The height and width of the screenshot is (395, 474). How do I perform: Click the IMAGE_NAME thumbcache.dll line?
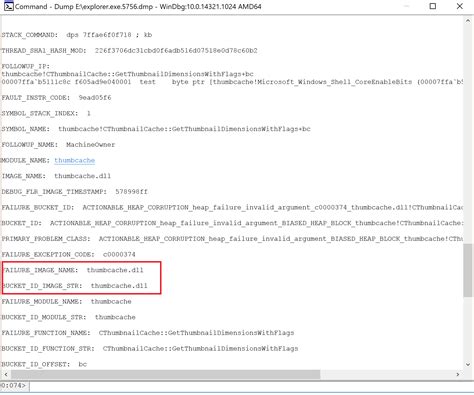(56, 176)
